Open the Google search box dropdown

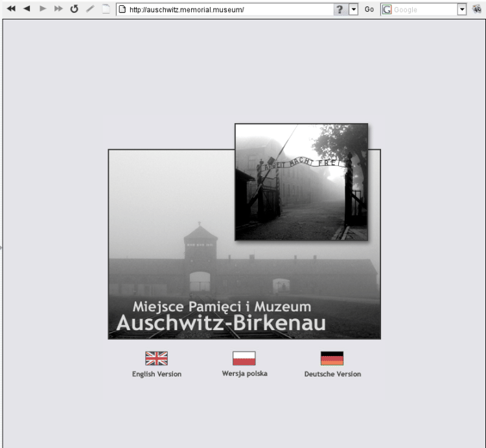[462, 10]
